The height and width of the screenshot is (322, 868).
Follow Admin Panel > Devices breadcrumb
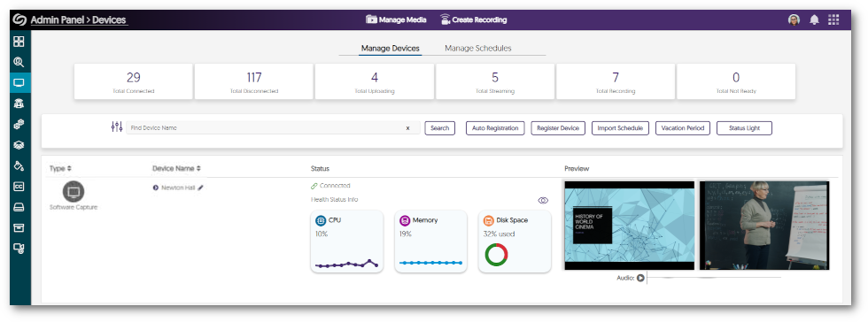point(78,20)
